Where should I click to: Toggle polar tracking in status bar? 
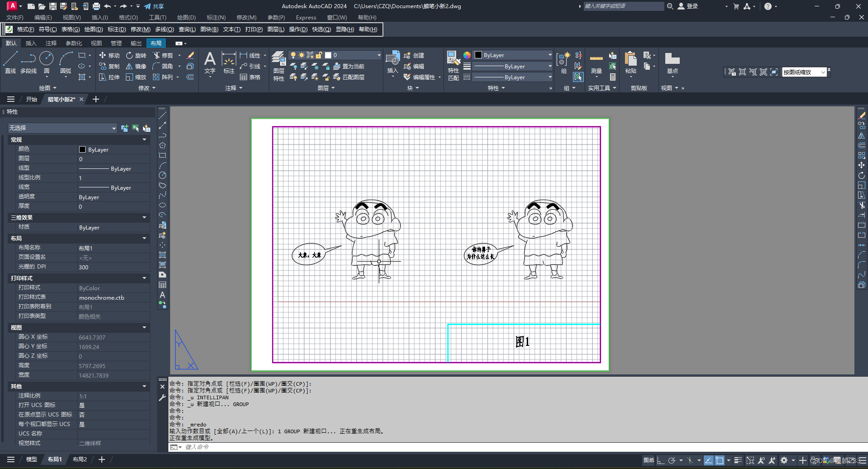(672, 460)
